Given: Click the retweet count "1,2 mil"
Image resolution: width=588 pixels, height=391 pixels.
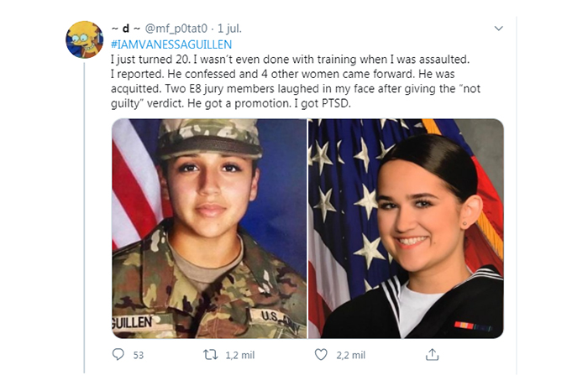Looking at the screenshot, I should coord(240,355).
